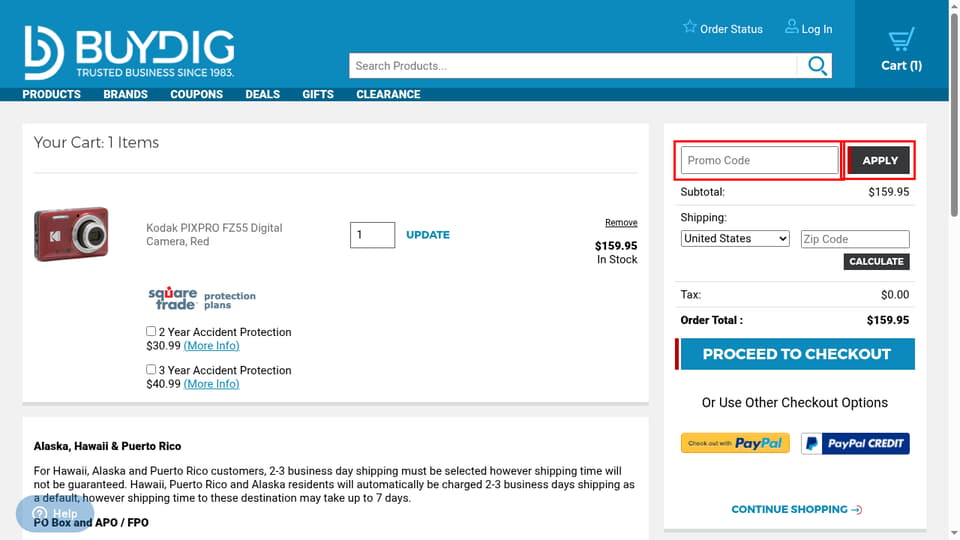Click the Log In link text
This screenshot has width=960, height=540.
(x=817, y=29)
